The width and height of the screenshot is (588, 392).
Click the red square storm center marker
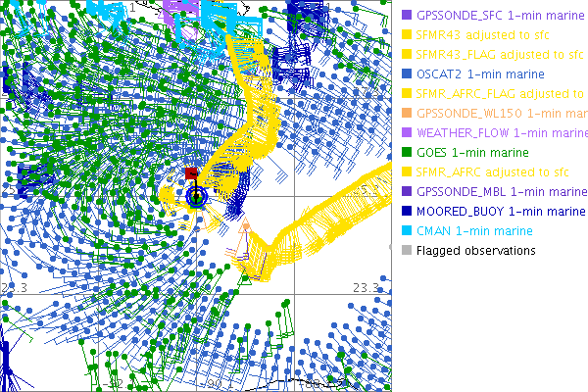pyautogui.click(x=192, y=173)
